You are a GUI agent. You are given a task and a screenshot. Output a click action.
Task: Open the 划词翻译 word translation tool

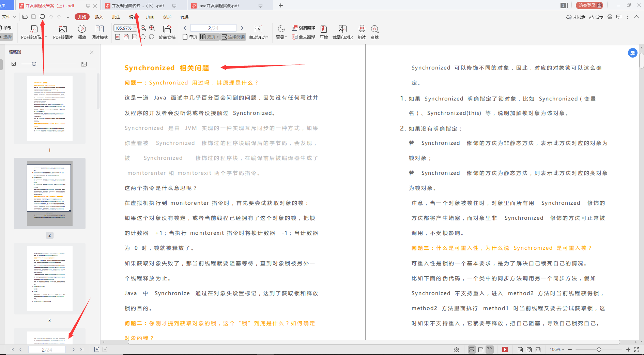point(303,28)
